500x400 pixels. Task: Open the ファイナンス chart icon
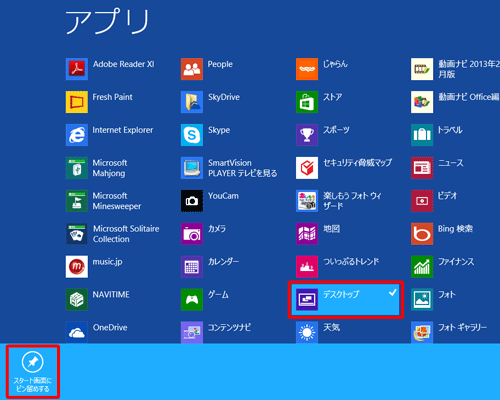coord(422,267)
